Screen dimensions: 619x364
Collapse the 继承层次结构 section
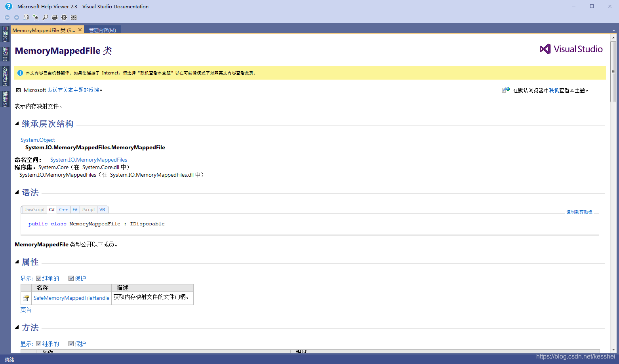[17, 124]
